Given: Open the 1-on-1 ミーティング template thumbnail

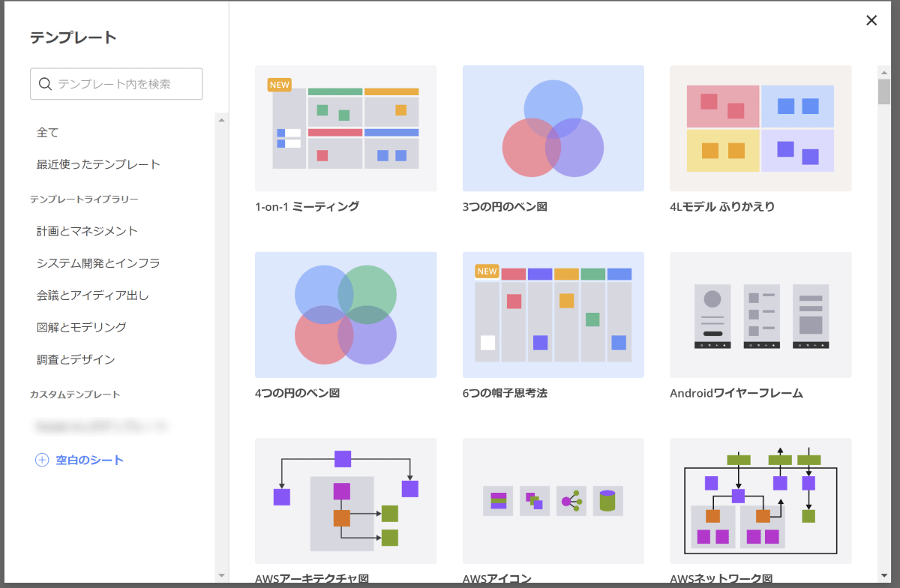Looking at the screenshot, I should pyautogui.click(x=346, y=128).
